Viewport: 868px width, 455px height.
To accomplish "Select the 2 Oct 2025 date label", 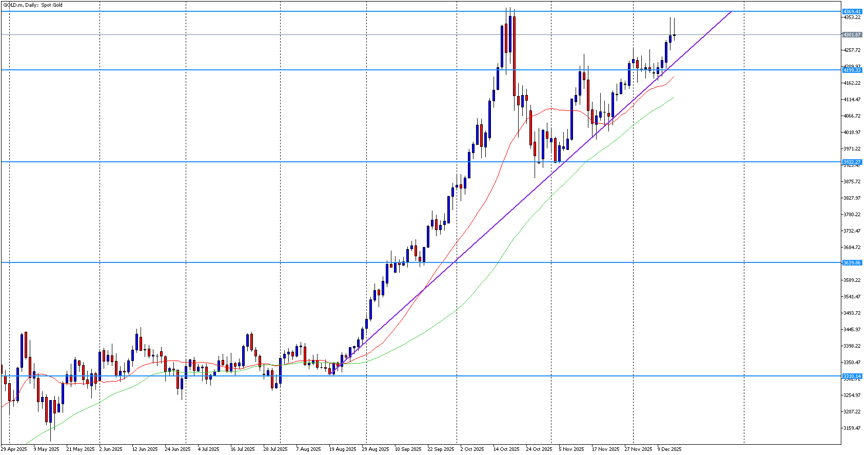I will coord(472,449).
